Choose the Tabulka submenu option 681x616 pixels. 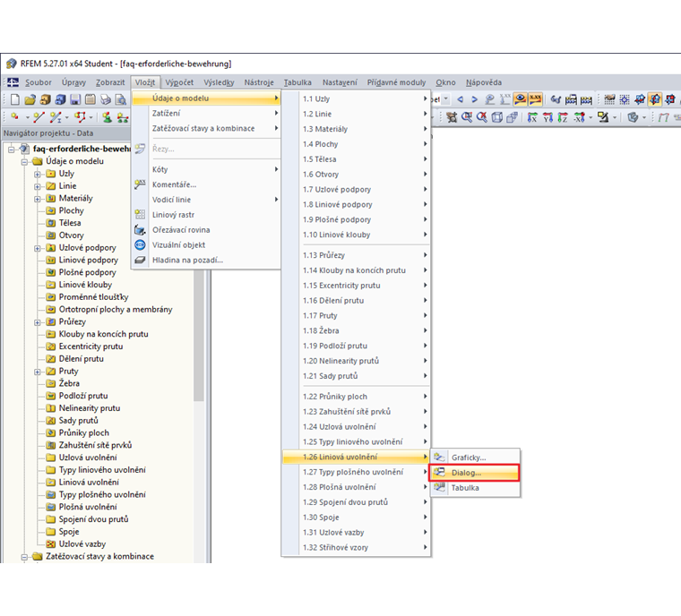coord(475,488)
